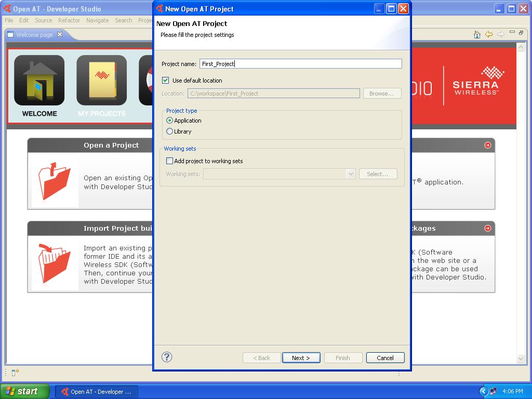Click the working sets Select button

point(378,174)
